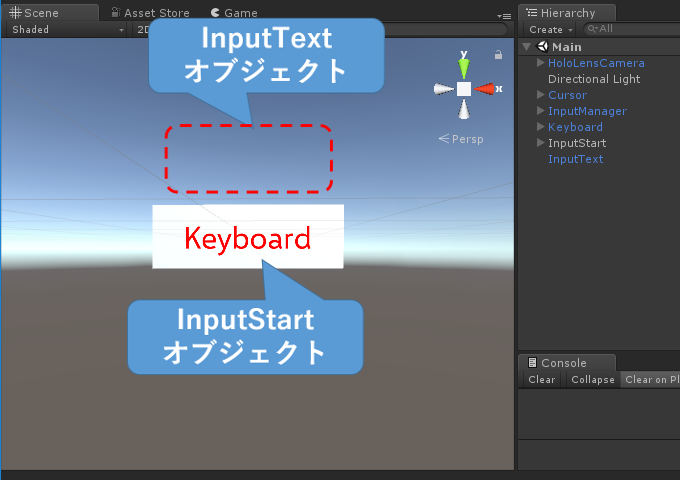Image resolution: width=680 pixels, height=480 pixels.
Task: Expand the InputStart tree arrow
Action: (540, 143)
